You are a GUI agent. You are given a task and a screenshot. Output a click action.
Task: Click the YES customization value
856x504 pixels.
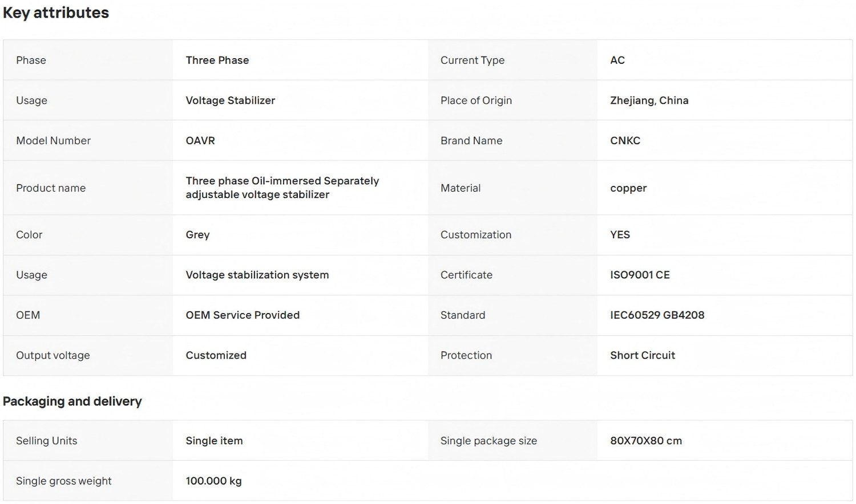620,234
